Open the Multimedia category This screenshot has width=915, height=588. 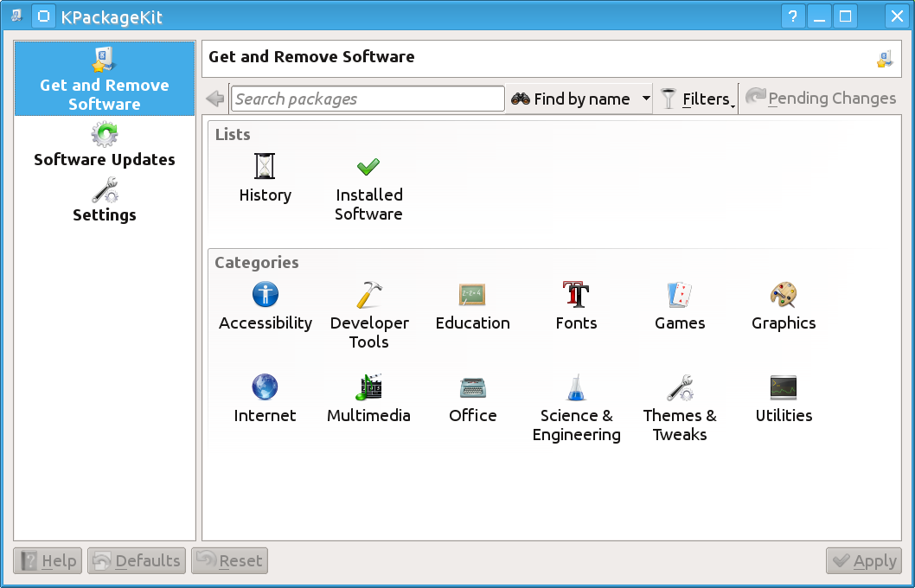click(368, 399)
